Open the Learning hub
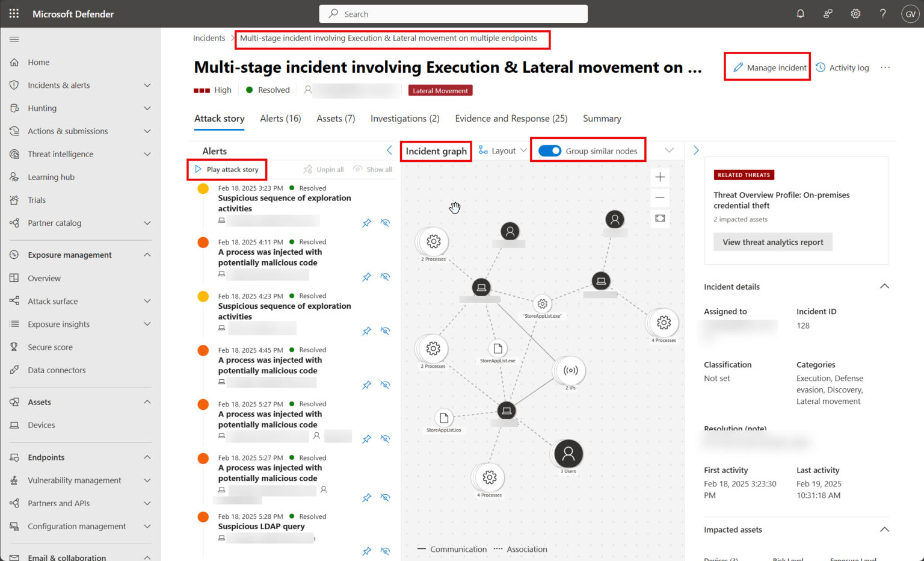 (51, 176)
